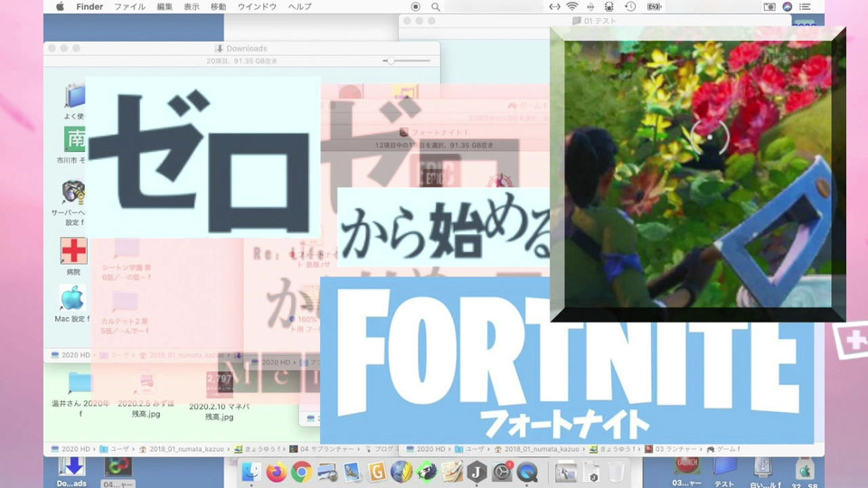Image resolution: width=868 pixels, height=488 pixels.
Task: Click the Wi-Fi status icon
Action: pyautogui.click(x=571, y=6)
